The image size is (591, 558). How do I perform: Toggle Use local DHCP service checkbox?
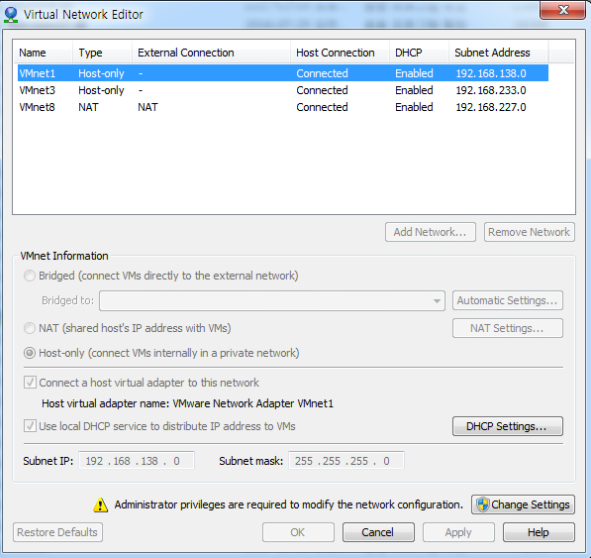point(30,426)
